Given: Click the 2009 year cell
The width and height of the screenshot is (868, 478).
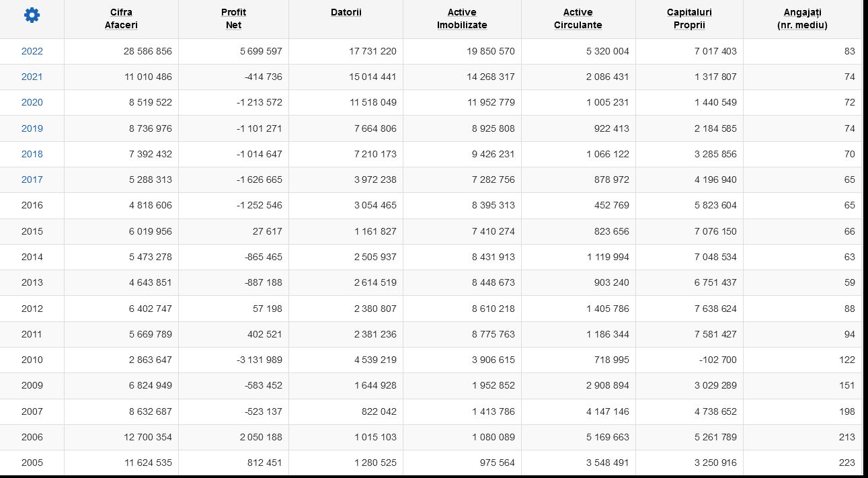Looking at the screenshot, I should pos(32,385).
